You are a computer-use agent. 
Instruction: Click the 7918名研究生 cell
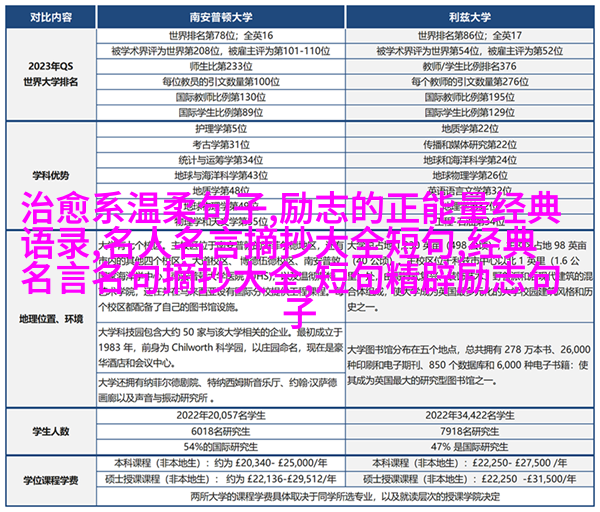470,432
